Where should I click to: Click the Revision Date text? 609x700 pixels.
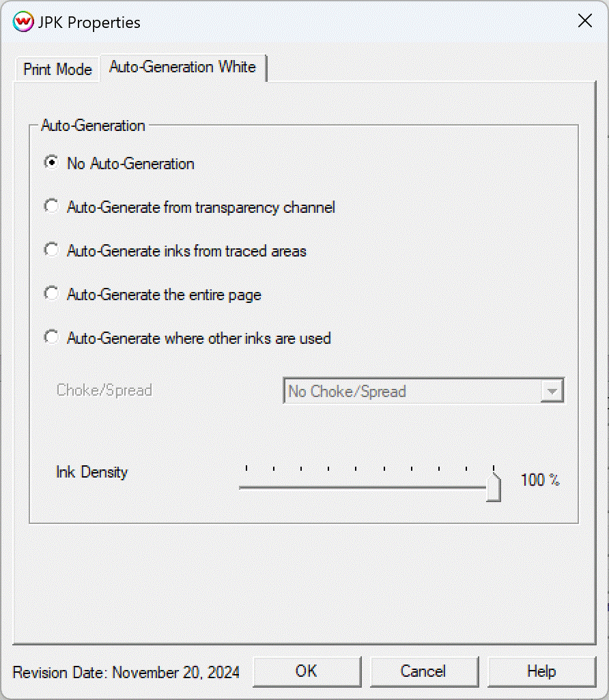(x=126, y=673)
